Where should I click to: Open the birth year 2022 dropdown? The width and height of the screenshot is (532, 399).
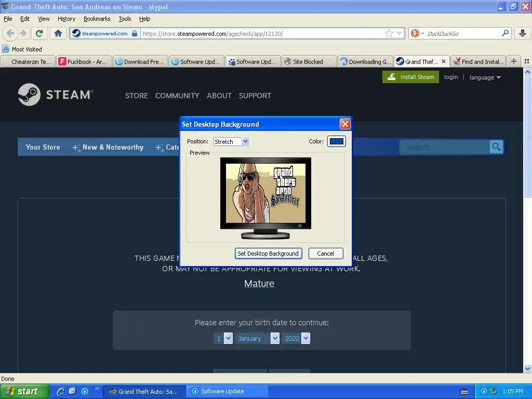click(296, 338)
